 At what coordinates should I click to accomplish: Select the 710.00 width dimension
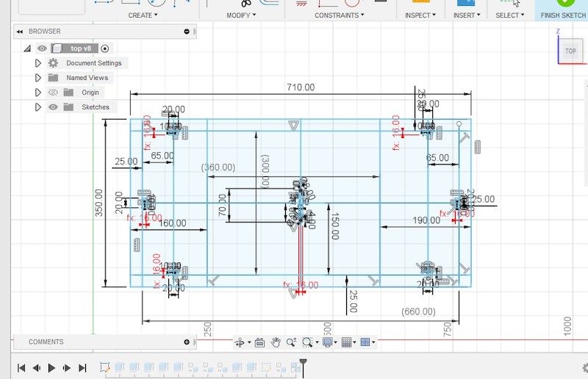tap(301, 87)
